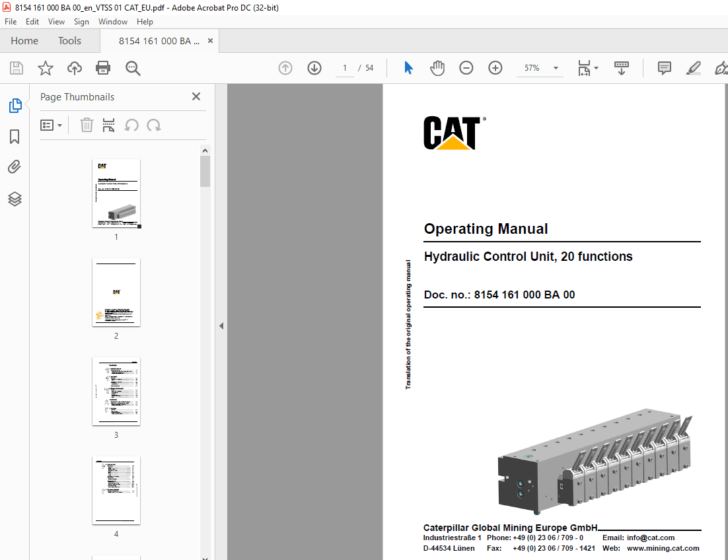
Task: Open the File menu
Action: tap(10, 22)
